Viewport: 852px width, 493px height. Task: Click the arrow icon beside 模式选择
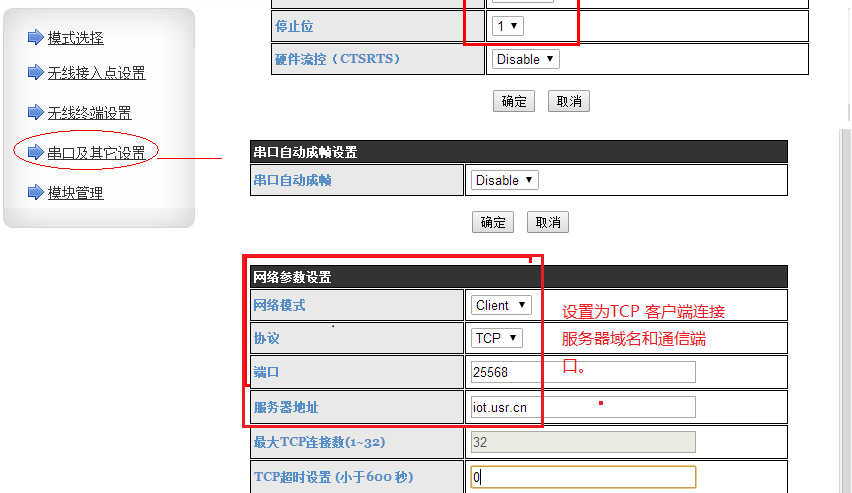(x=36, y=38)
